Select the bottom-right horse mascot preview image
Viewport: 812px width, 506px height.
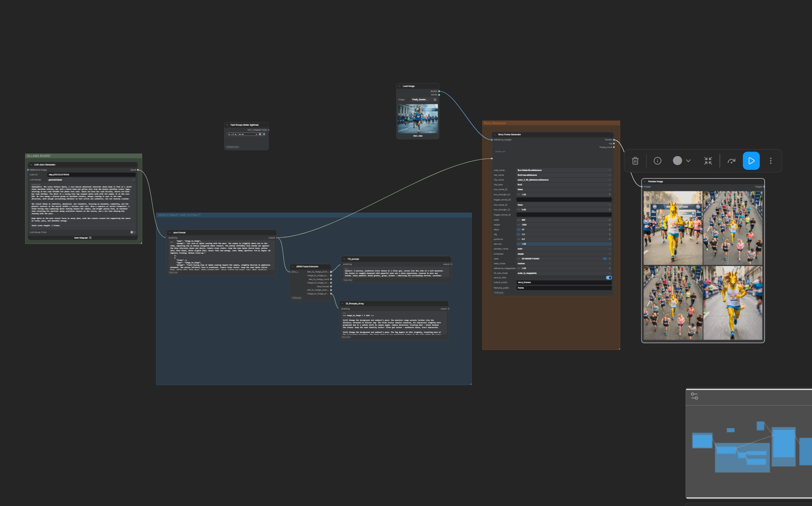point(733,303)
